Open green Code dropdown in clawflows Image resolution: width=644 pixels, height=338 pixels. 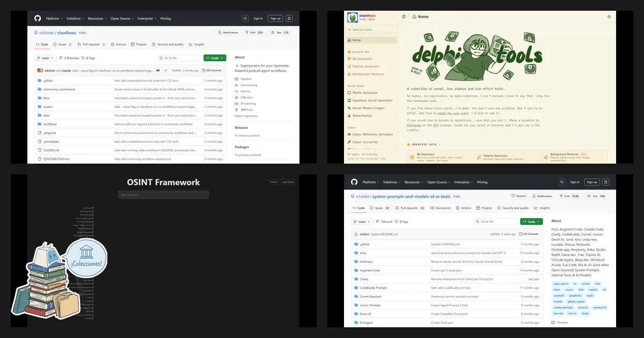[215, 58]
